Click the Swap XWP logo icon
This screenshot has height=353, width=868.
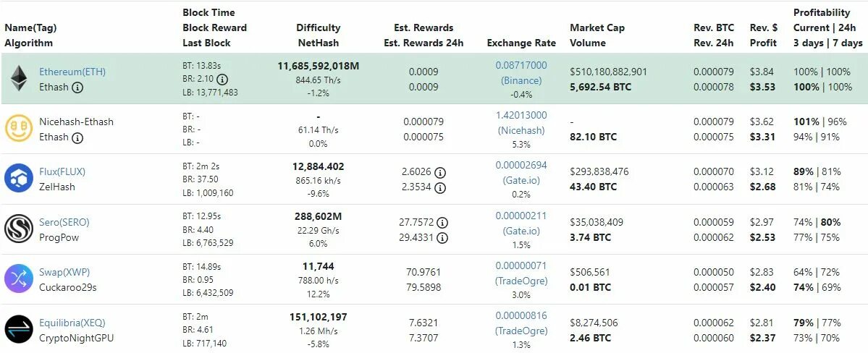click(18, 279)
